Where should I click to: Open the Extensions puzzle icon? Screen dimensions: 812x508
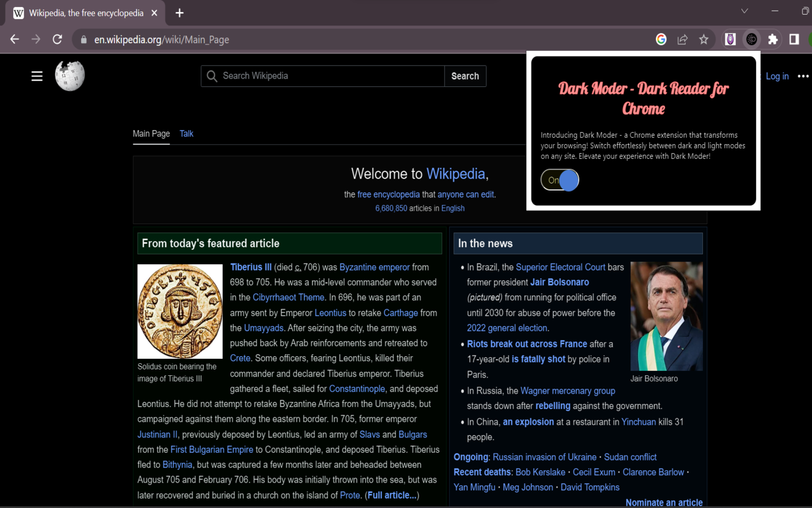773,39
